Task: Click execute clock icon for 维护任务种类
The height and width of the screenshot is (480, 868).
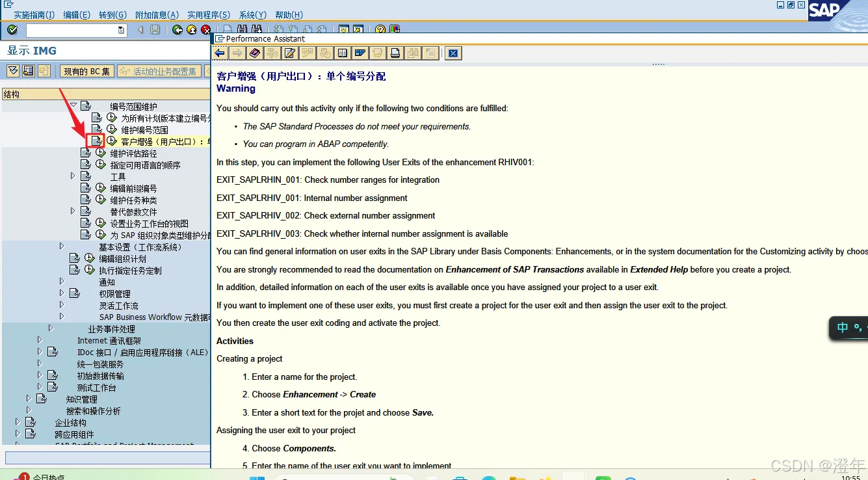Action: tap(100, 200)
